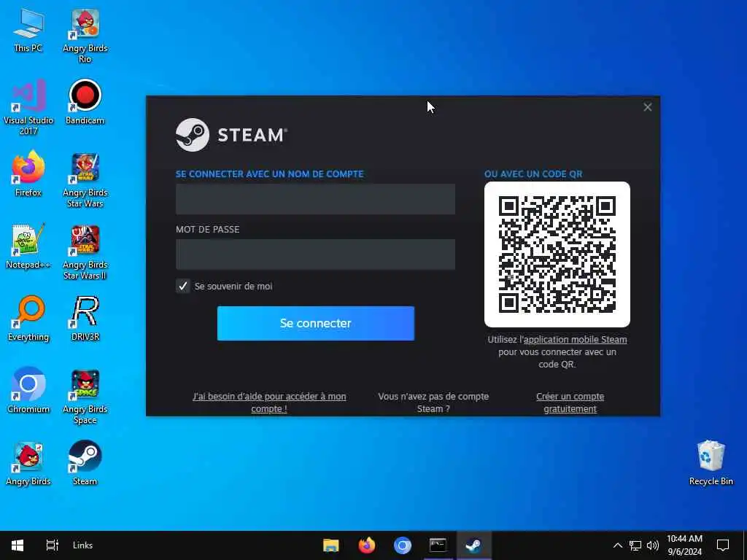Select Angry Birds Space desktop shortcut
This screenshot has height=560, width=747.
(x=85, y=397)
